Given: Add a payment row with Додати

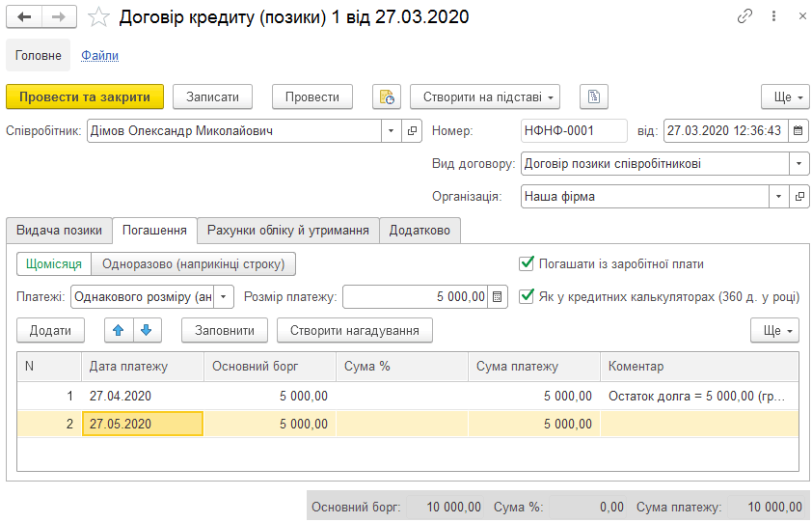Looking at the screenshot, I should coord(50,330).
